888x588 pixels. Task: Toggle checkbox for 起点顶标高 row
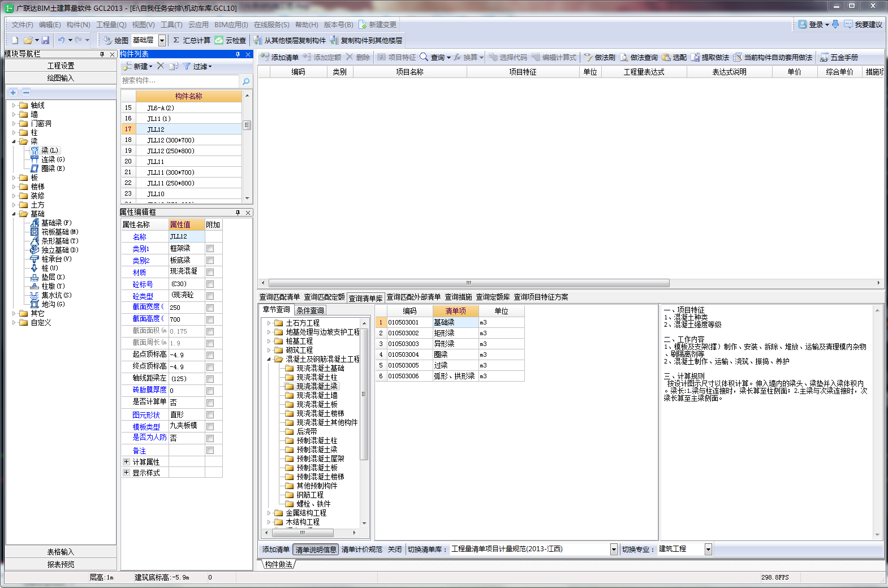click(210, 355)
